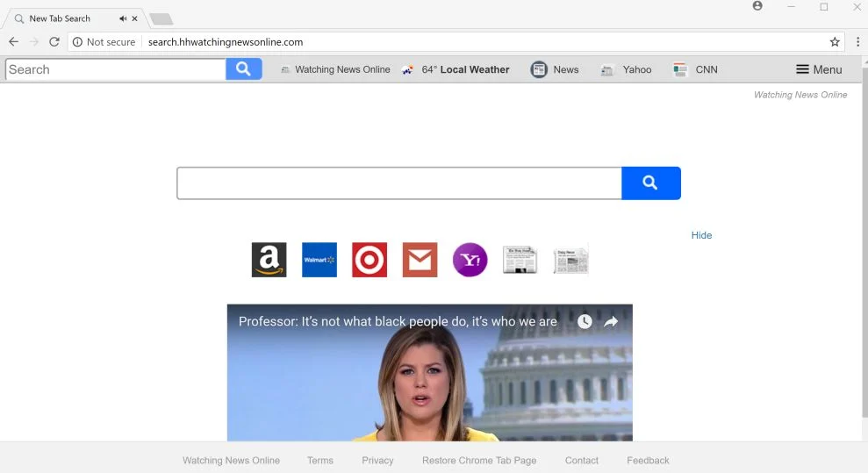Open the Target shortcut icon
Screen dimensions: 868x473
pos(369,260)
